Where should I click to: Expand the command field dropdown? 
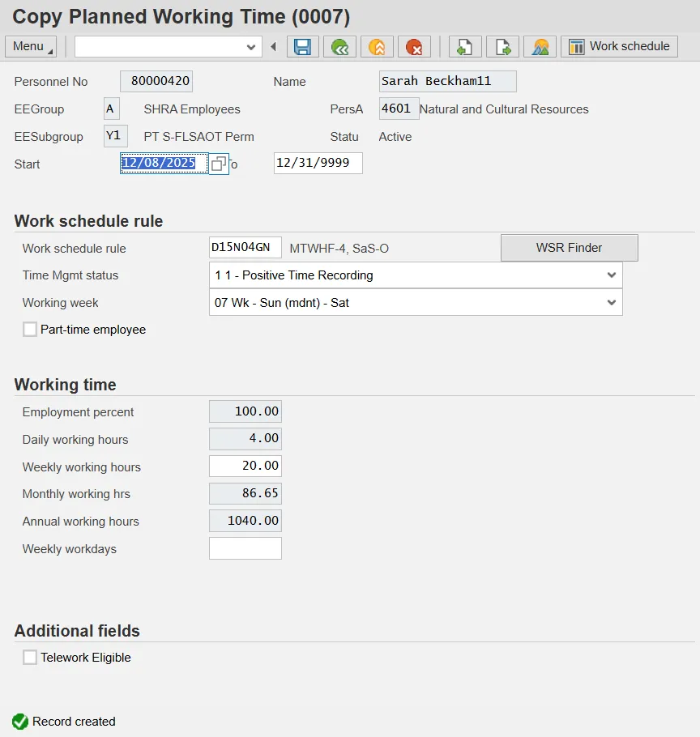(251, 47)
